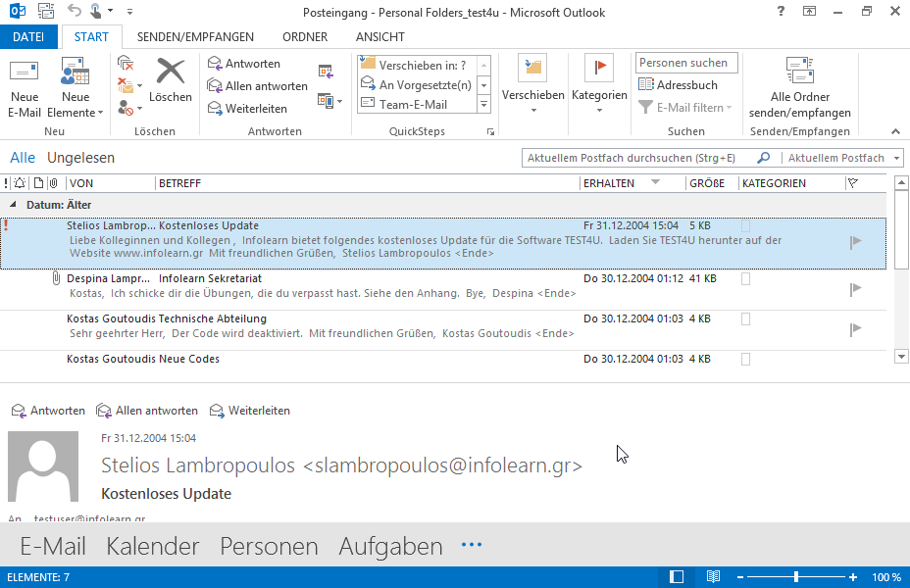Select An Vorgesetzte(n) quick step
This screenshot has width=910, height=588.
point(417,84)
